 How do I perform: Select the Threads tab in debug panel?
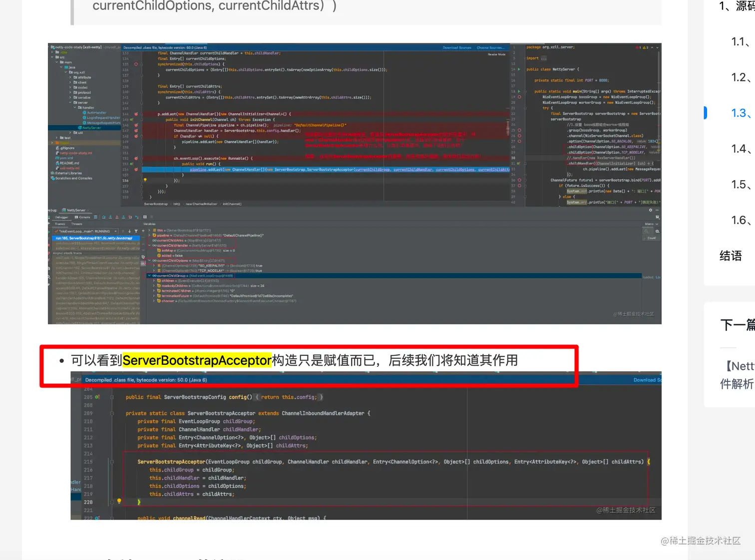click(77, 224)
